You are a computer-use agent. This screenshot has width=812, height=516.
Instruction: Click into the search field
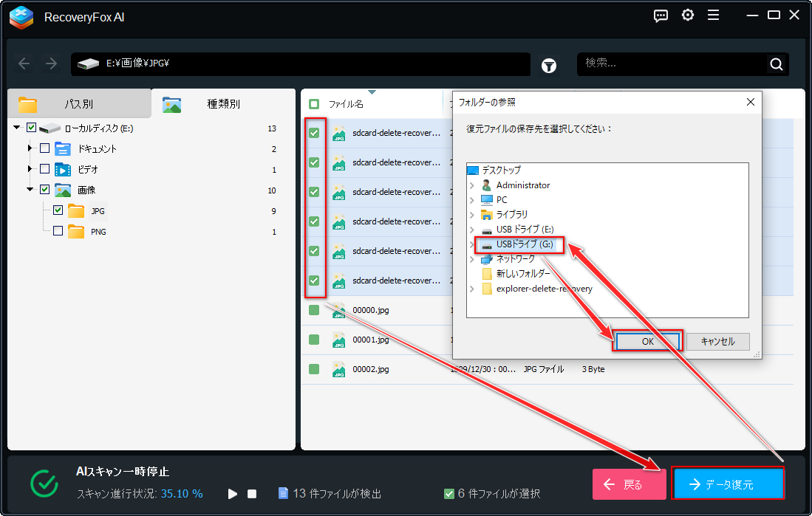click(x=673, y=64)
